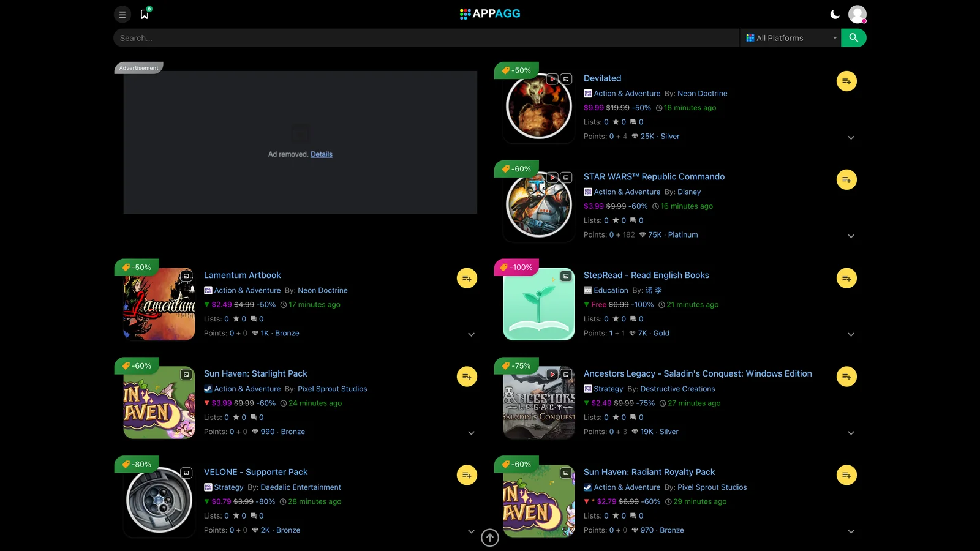Toggle dark mode moon icon
The width and height of the screenshot is (980, 551).
click(x=835, y=14)
